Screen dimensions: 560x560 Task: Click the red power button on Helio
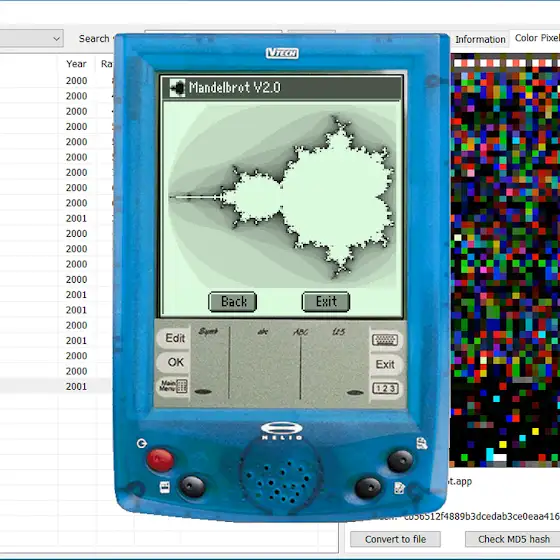(x=160, y=460)
